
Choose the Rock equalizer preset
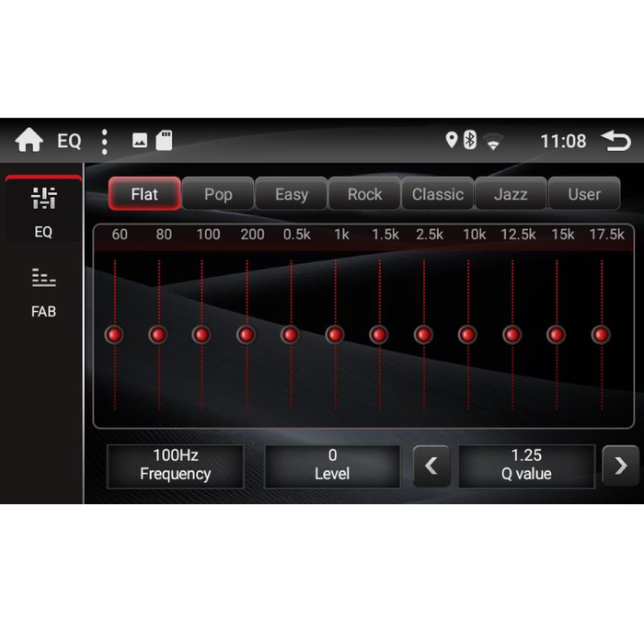(x=364, y=194)
